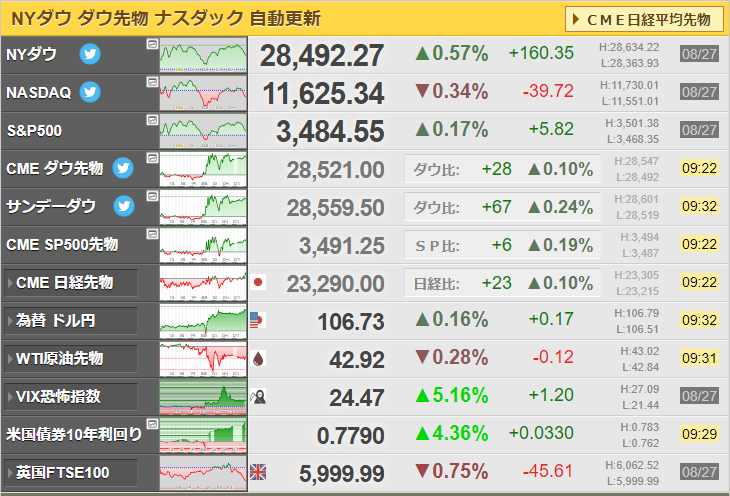This screenshot has width=730, height=496.
Task: Open the Twitter icon next to サンデーダウ
Action: 124,206
